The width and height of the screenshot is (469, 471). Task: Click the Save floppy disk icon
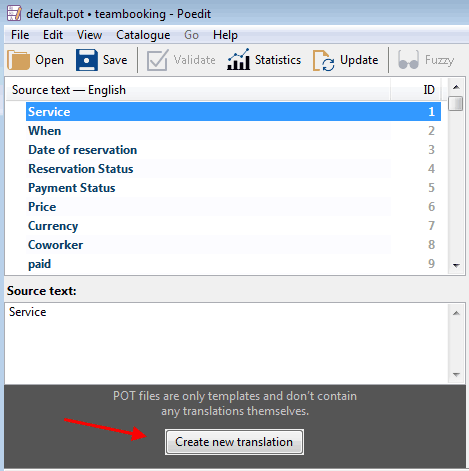[87, 60]
